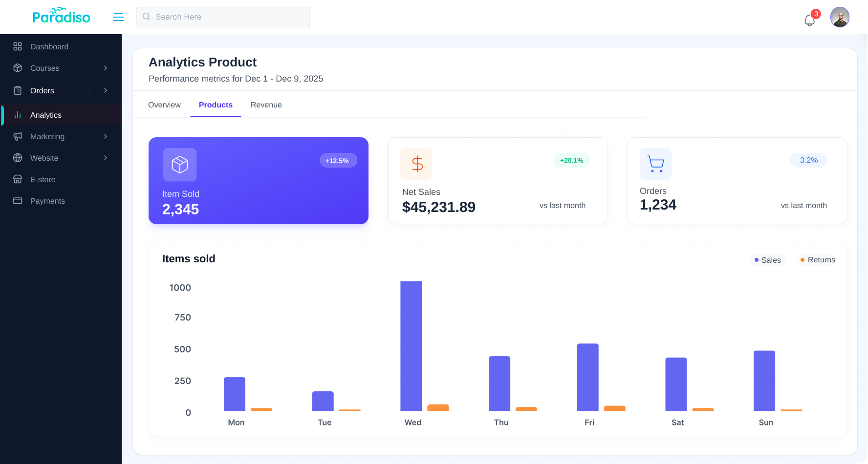Image resolution: width=868 pixels, height=464 pixels.
Task: Click the Dashboard grid icon
Action: [x=18, y=46]
